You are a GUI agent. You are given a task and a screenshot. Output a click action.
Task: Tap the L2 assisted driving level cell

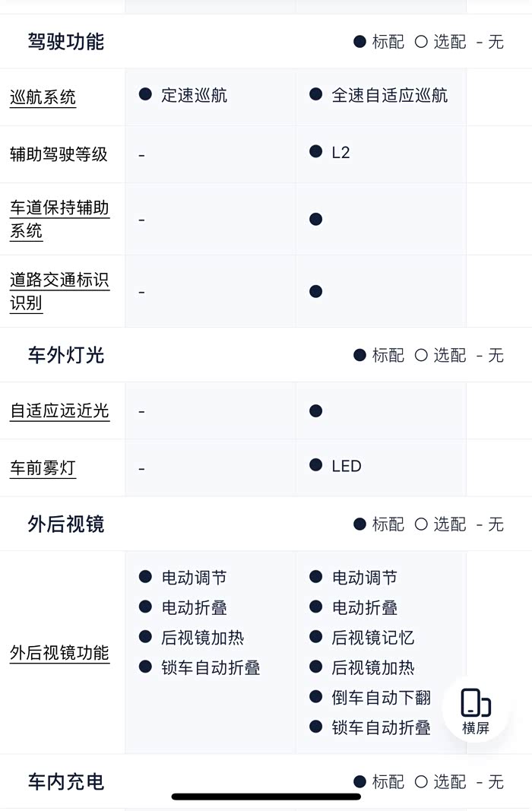coord(340,153)
